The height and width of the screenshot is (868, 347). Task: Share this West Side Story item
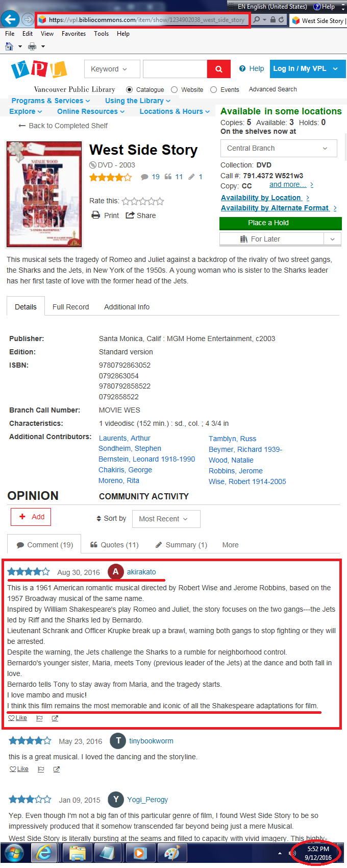[x=141, y=215]
